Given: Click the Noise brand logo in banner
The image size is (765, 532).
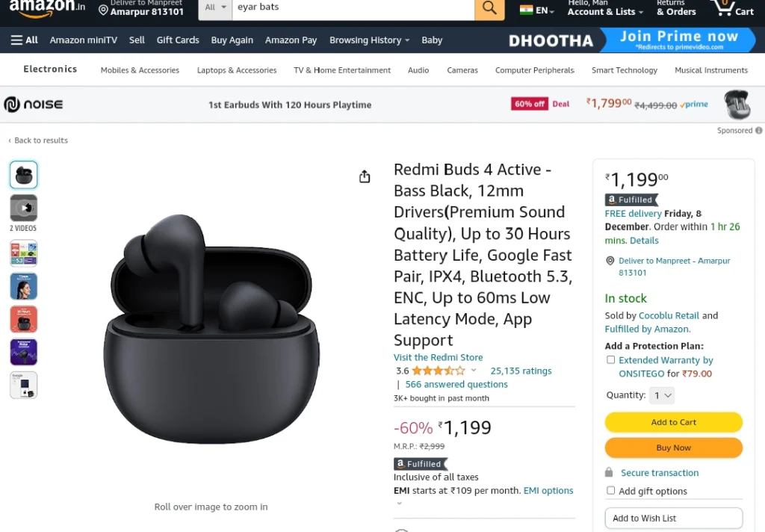Looking at the screenshot, I should coord(34,104).
